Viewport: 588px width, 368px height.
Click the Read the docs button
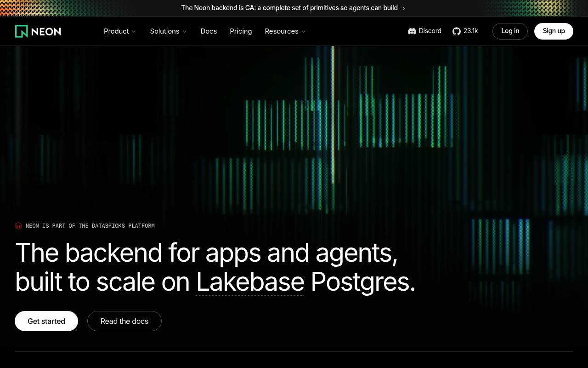(124, 321)
